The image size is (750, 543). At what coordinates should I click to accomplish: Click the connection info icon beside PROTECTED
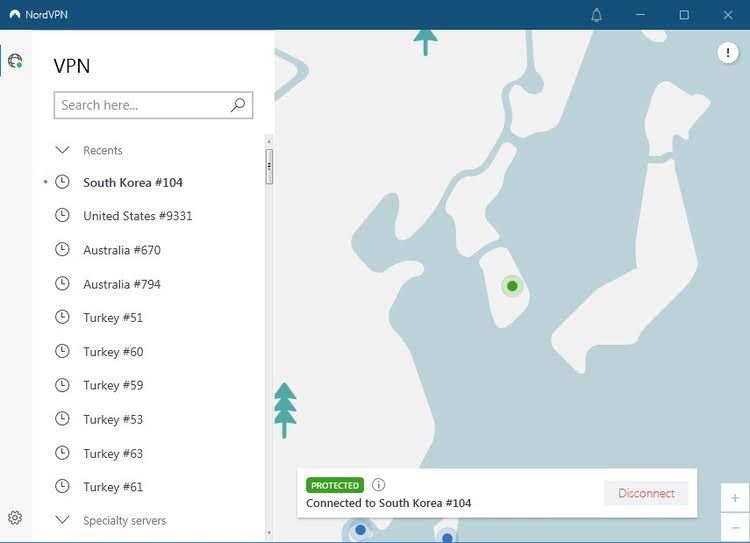[x=378, y=485]
